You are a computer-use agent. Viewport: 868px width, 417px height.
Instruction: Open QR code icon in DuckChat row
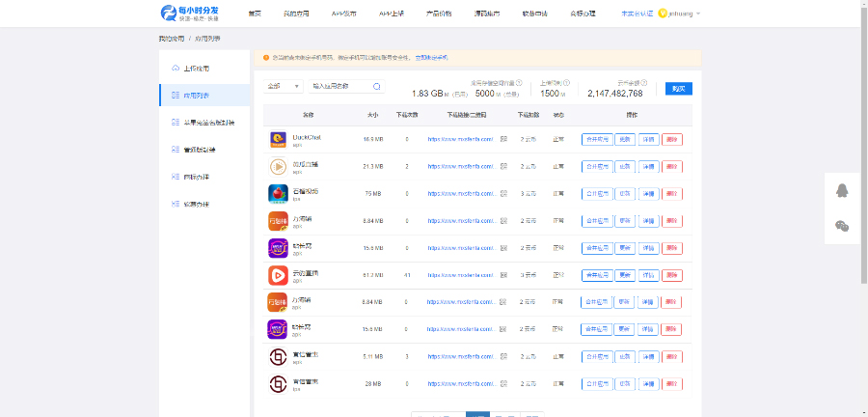coord(503,139)
